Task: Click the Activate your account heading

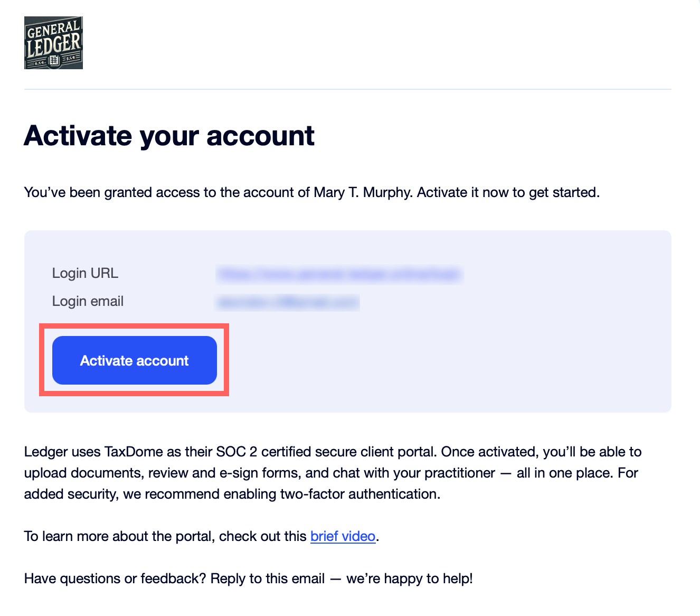Action: 169,136
